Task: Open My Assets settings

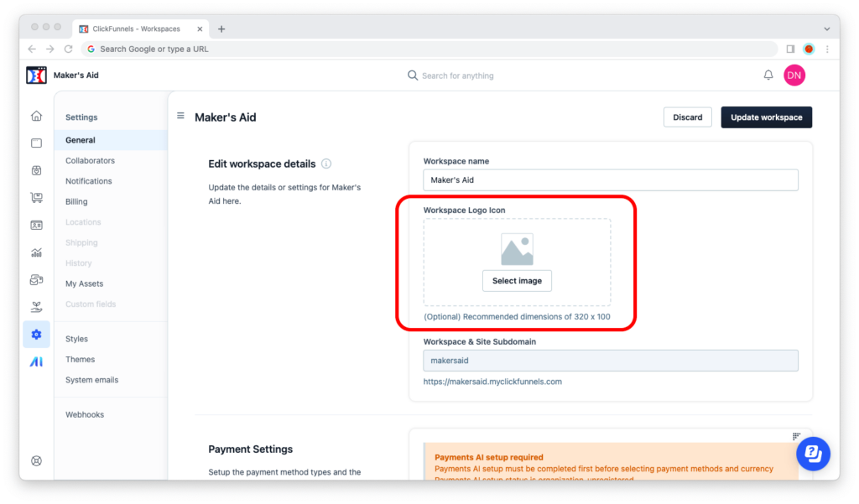Action: (x=85, y=283)
